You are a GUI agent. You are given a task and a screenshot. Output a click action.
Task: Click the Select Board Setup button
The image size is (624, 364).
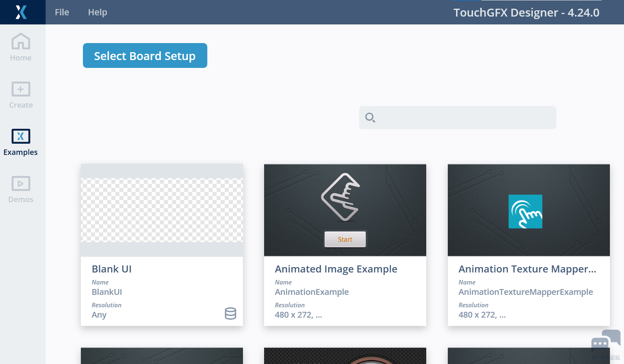tap(145, 55)
